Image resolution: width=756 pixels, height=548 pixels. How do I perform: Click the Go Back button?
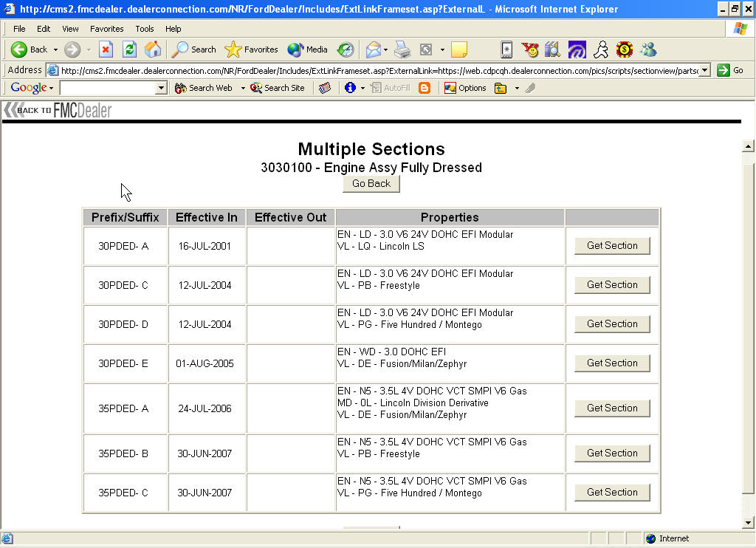point(371,183)
